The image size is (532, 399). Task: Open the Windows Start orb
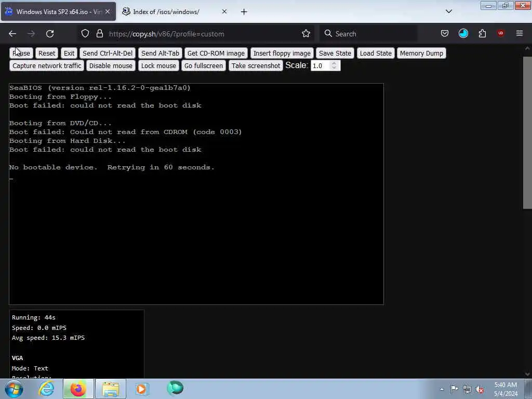pyautogui.click(x=14, y=389)
